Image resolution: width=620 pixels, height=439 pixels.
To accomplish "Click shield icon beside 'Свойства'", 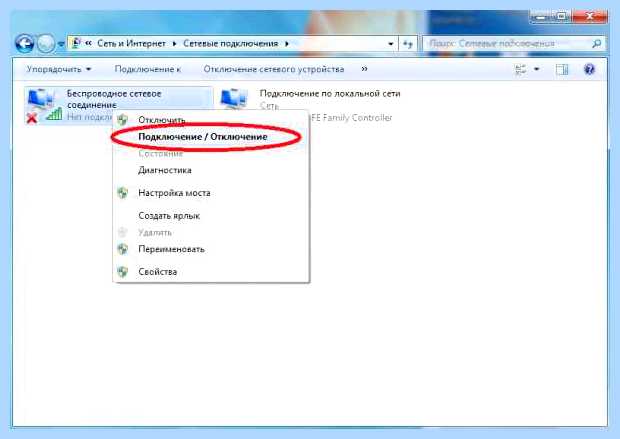I will pos(123,272).
